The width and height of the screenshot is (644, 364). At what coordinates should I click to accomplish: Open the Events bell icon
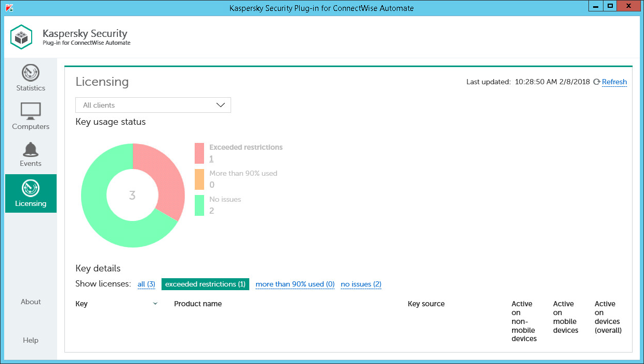pyautogui.click(x=31, y=149)
